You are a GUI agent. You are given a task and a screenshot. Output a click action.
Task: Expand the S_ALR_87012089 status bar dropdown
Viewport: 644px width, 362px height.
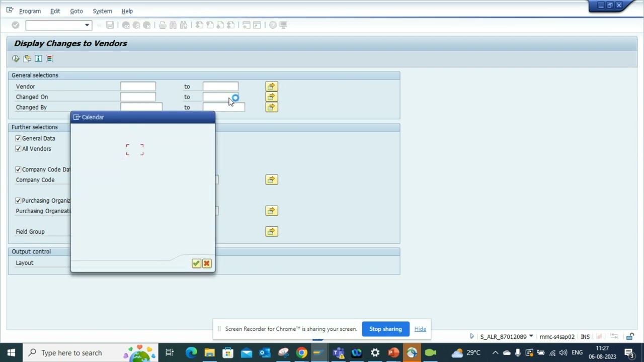tap(531, 336)
